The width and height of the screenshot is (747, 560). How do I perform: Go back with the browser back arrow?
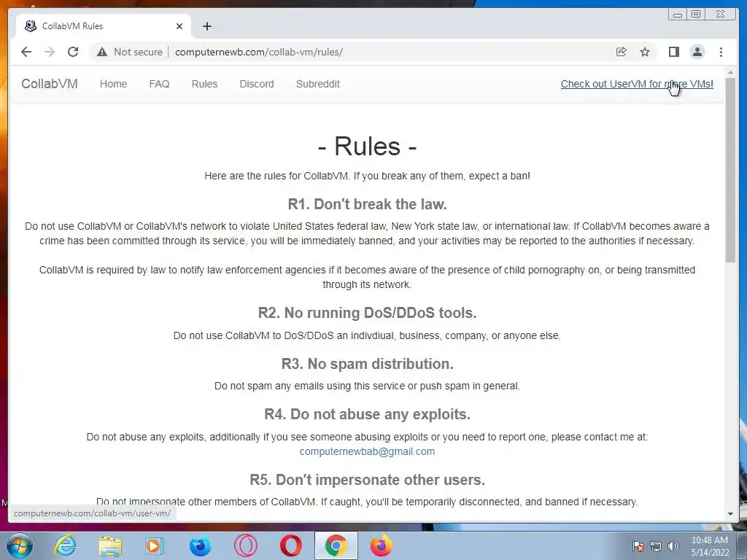[x=26, y=52]
